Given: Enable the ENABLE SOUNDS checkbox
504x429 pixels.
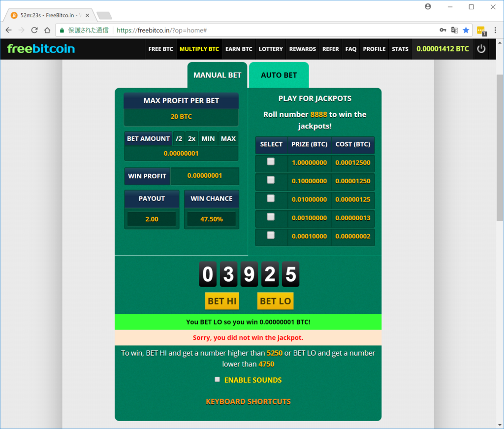Looking at the screenshot, I should [x=217, y=379].
